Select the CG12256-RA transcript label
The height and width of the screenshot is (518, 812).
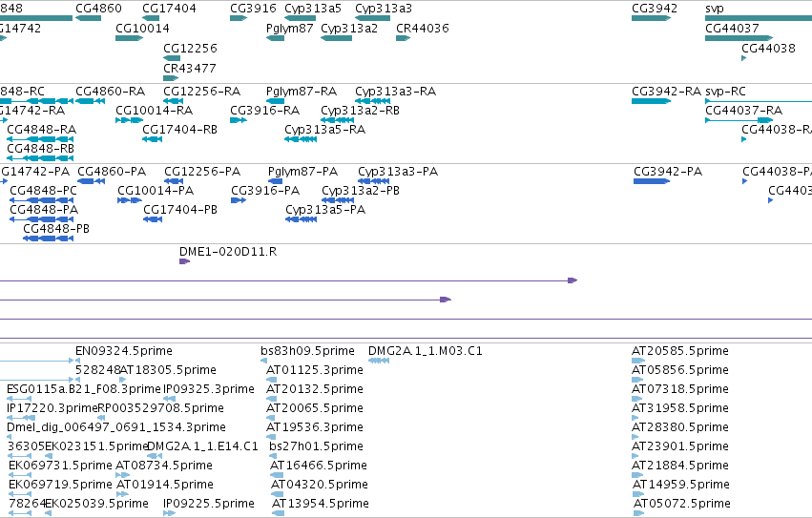[x=202, y=92]
